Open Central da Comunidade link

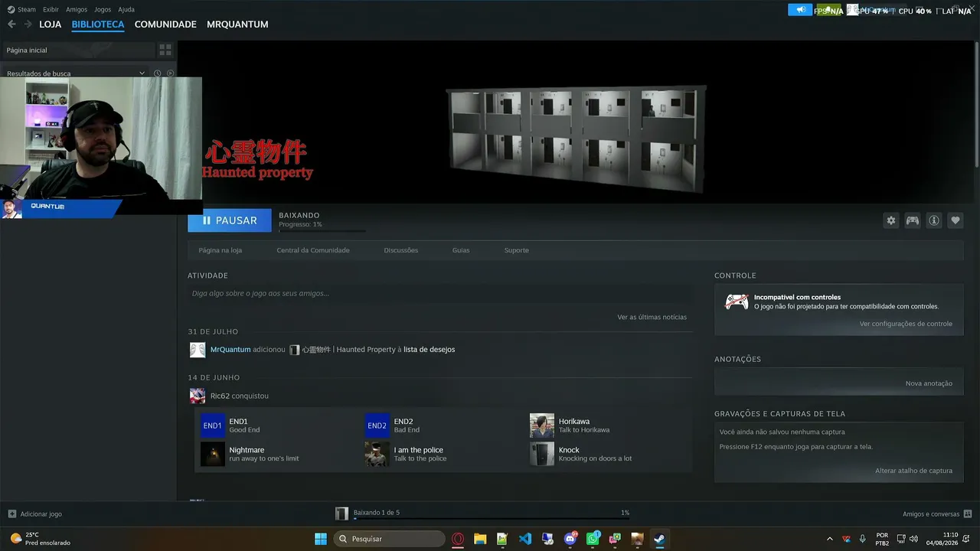[x=313, y=250]
